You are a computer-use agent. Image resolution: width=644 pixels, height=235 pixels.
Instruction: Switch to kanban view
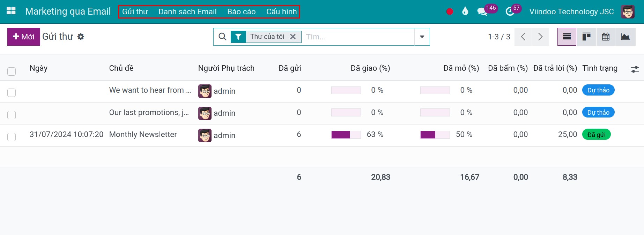[x=586, y=37]
